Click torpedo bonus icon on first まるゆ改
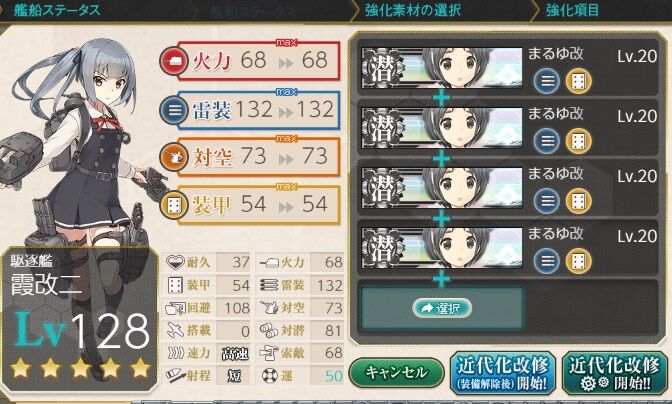 pos(546,81)
